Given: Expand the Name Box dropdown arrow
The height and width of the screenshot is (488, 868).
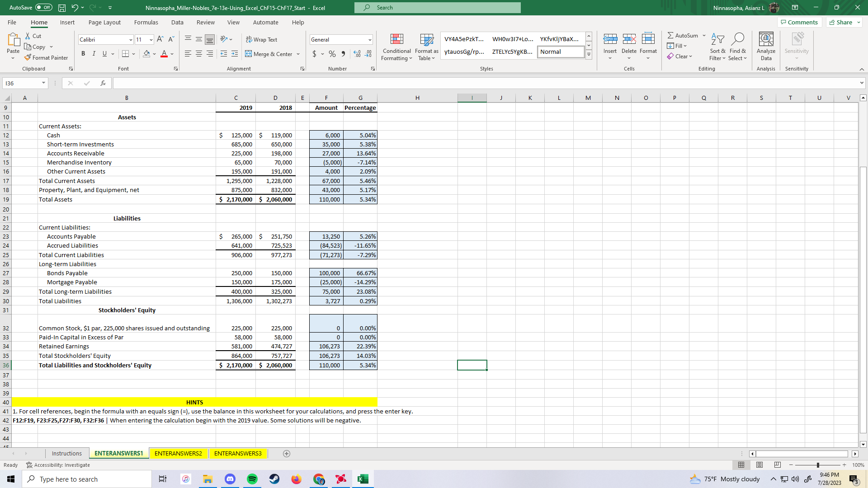Looking at the screenshot, I should [x=43, y=83].
